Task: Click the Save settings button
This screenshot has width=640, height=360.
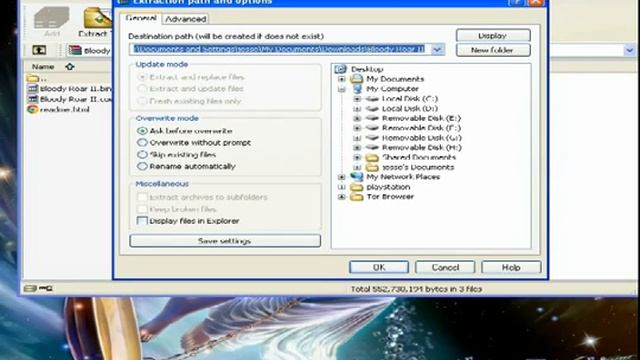Action: (225, 241)
